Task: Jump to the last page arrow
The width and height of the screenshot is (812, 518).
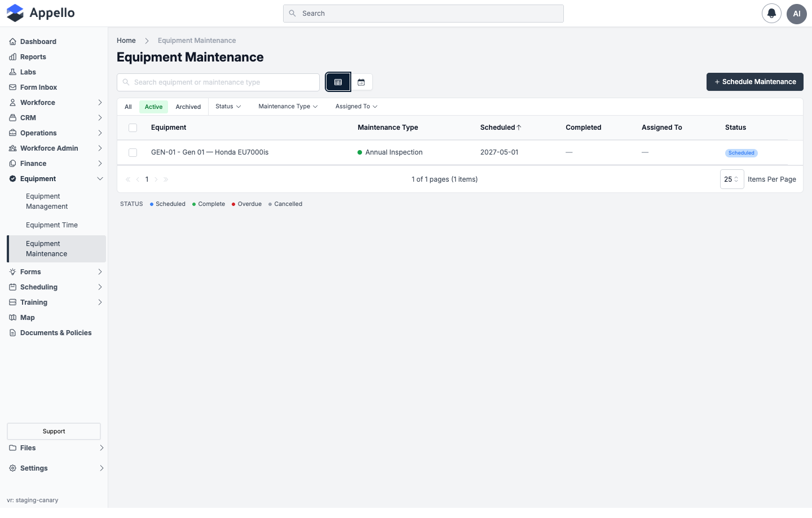Action: tap(166, 179)
